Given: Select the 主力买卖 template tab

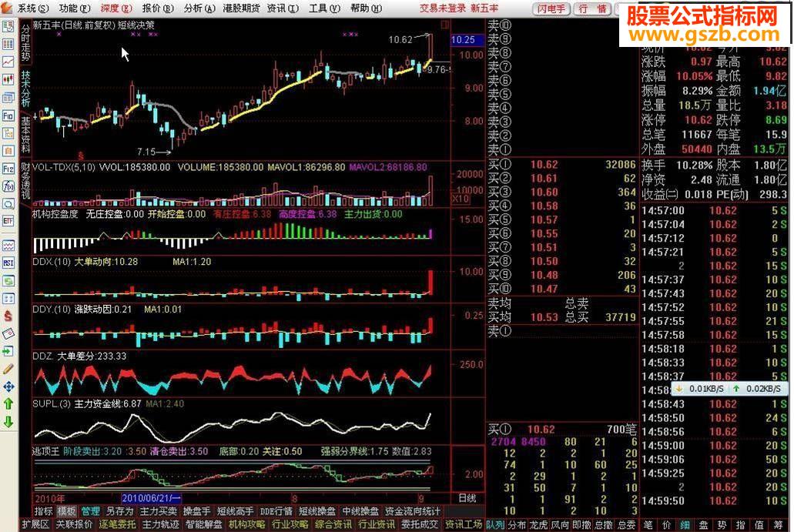Looking at the screenshot, I should 159,511.
